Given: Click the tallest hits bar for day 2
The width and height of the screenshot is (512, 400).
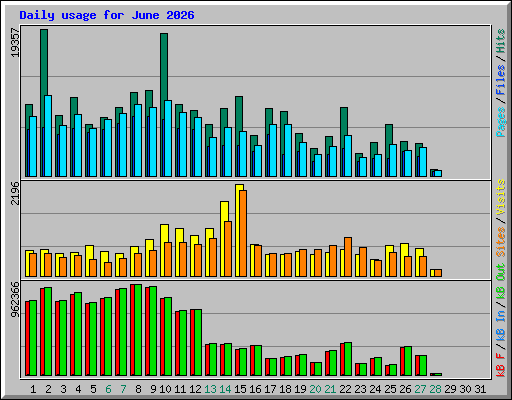Looking at the screenshot, I should click(44, 62).
